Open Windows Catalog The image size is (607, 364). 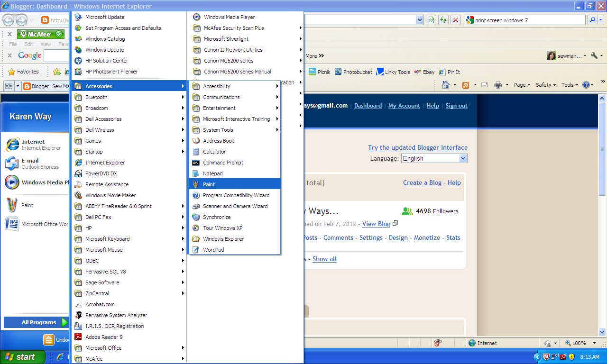click(x=129, y=39)
